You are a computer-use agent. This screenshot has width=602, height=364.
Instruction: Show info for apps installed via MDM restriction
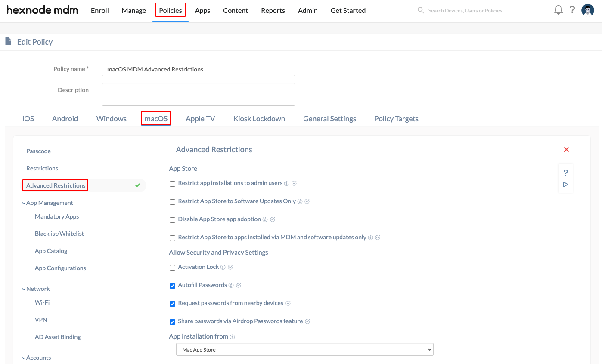coord(370,238)
